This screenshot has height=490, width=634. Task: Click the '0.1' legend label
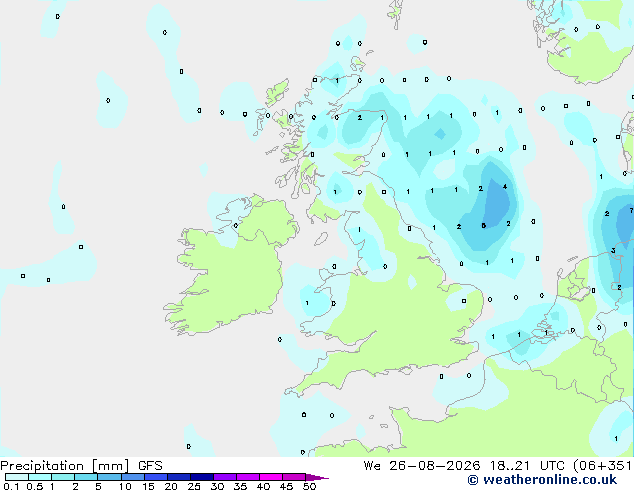[11, 486]
